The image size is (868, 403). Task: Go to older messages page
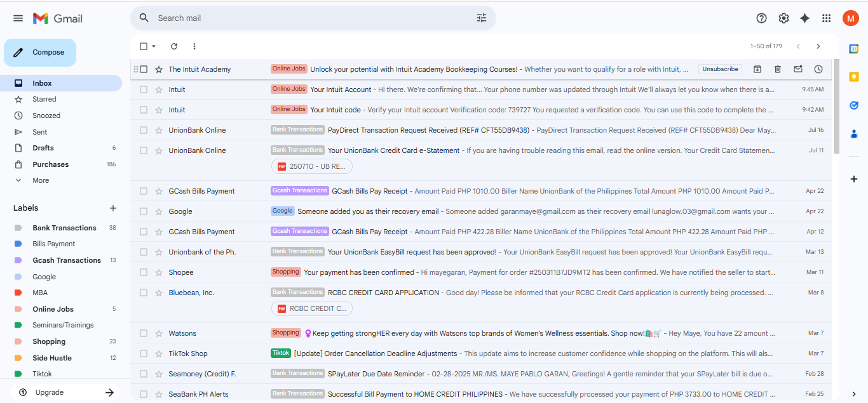818,46
